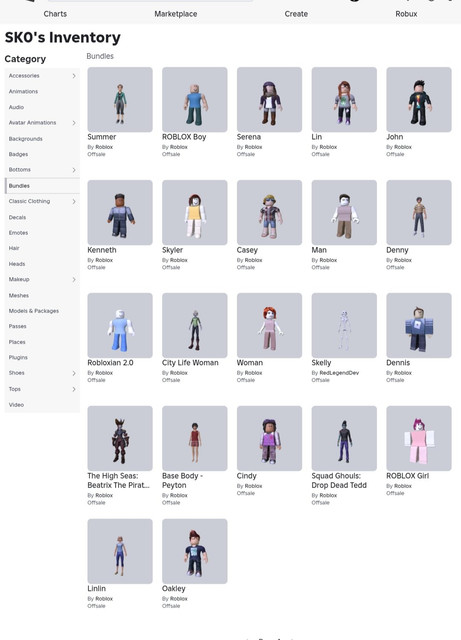This screenshot has height=640, width=461.
Task: Expand the Classic Clothing submenu arrow
Action: (x=74, y=201)
